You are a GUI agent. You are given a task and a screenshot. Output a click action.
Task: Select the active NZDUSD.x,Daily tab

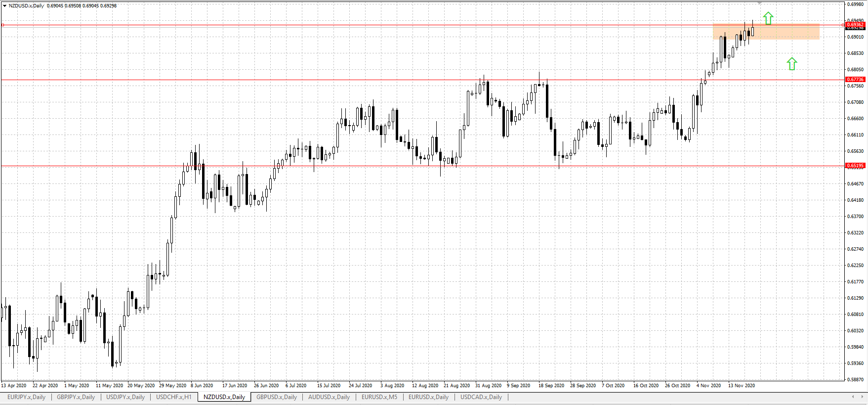coord(224,397)
